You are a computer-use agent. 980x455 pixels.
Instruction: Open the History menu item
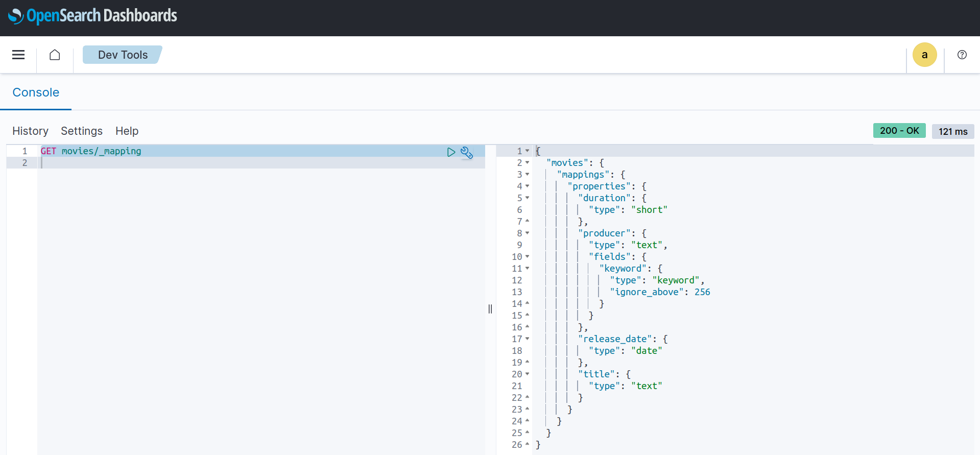click(x=30, y=131)
